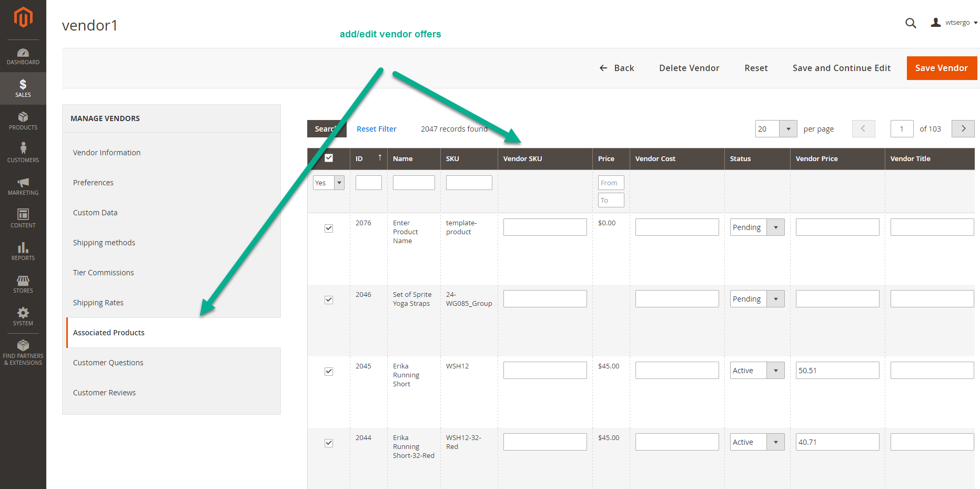Edit Vendor Cost for row 2046
Image resolution: width=980 pixels, height=489 pixels.
[677, 299]
